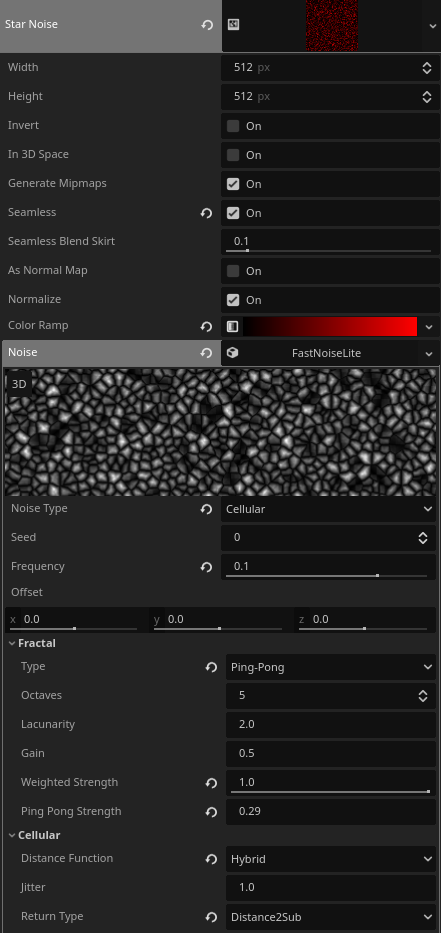Revert the Frequency value
This screenshot has width=441, height=933.
207,567
